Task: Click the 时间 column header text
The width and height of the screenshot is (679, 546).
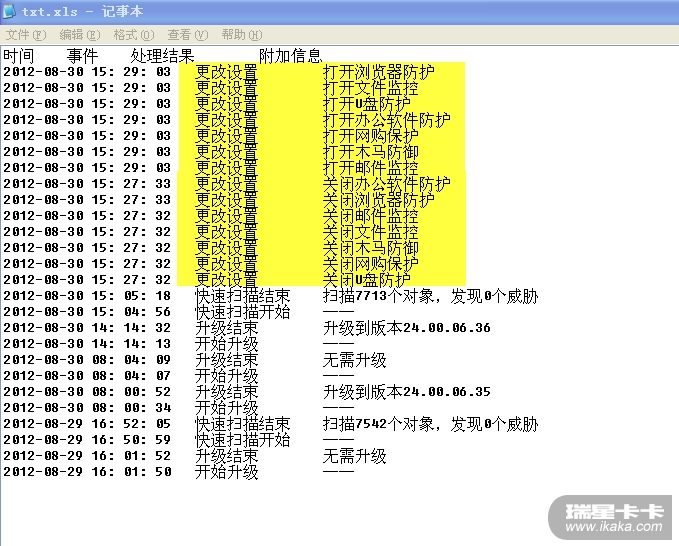Action: click(x=19, y=55)
